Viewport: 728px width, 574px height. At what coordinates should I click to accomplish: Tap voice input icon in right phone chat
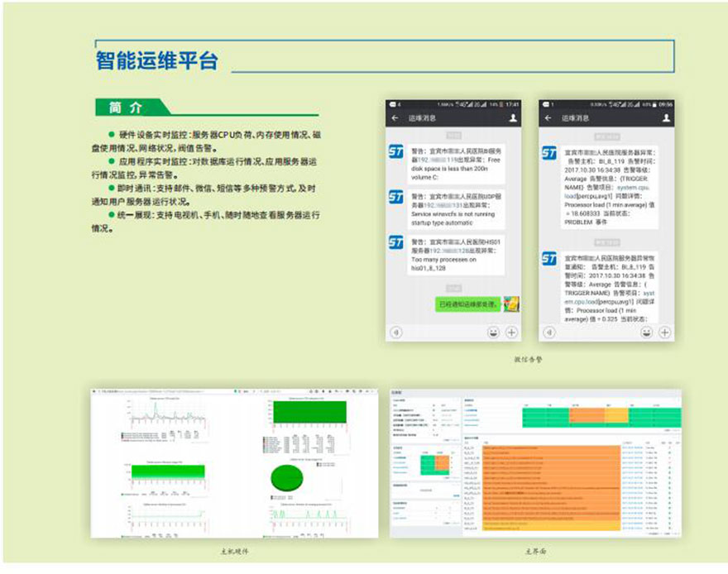[548, 332]
